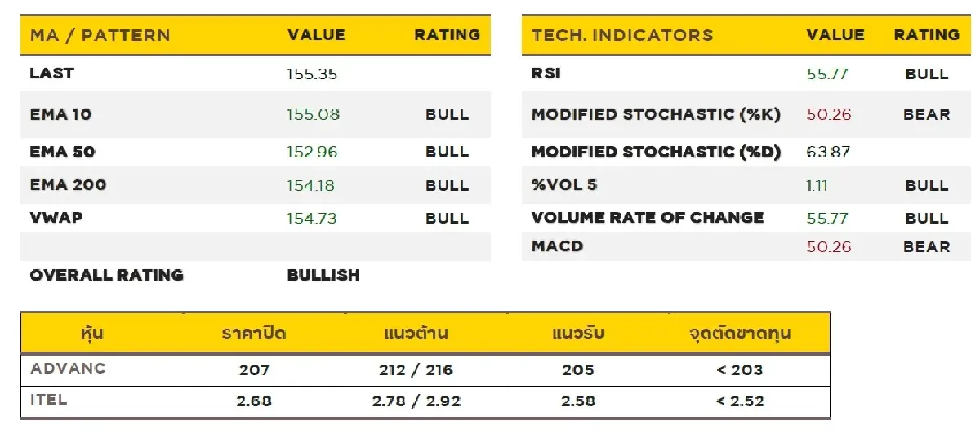This screenshot has width=980, height=434.
Task: Click the LAST price 155.35
Action: pyautogui.click(x=312, y=73)
